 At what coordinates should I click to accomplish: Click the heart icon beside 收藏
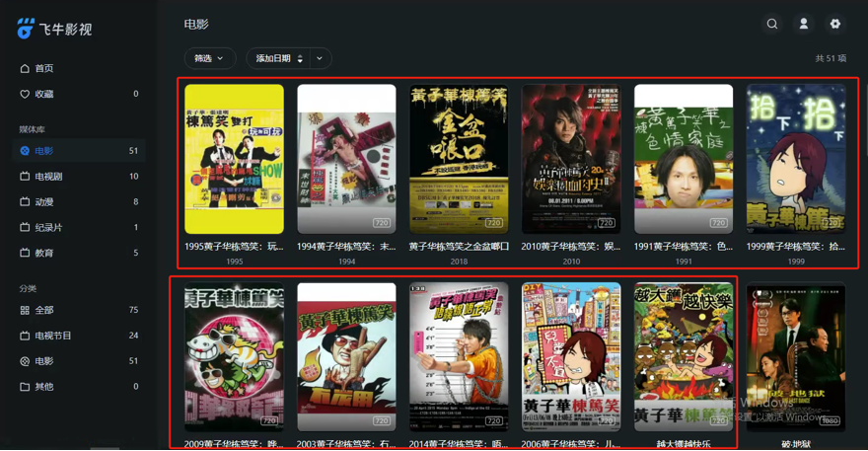[x=25, y=94]
